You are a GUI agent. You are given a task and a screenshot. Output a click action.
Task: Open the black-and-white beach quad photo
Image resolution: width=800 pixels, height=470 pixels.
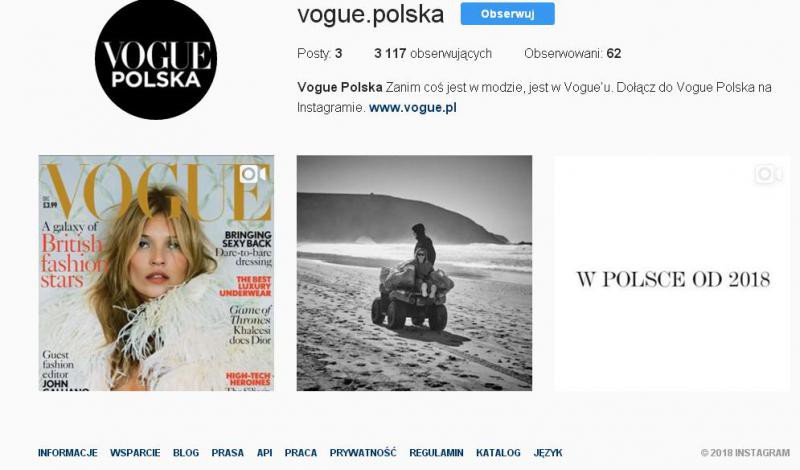pyautogui.click(x=414, y=273)
